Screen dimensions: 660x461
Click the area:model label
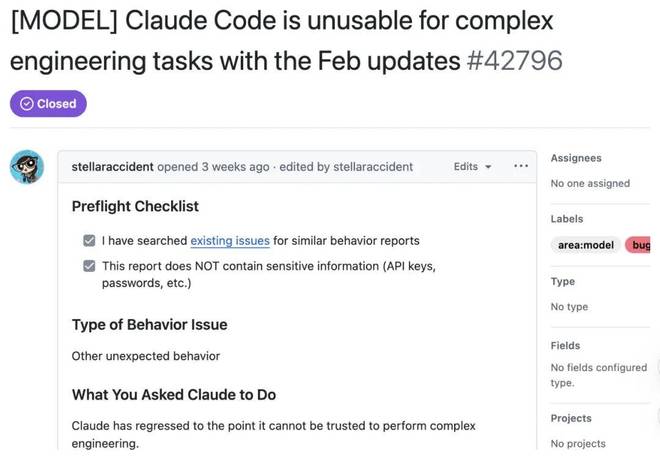585,245
